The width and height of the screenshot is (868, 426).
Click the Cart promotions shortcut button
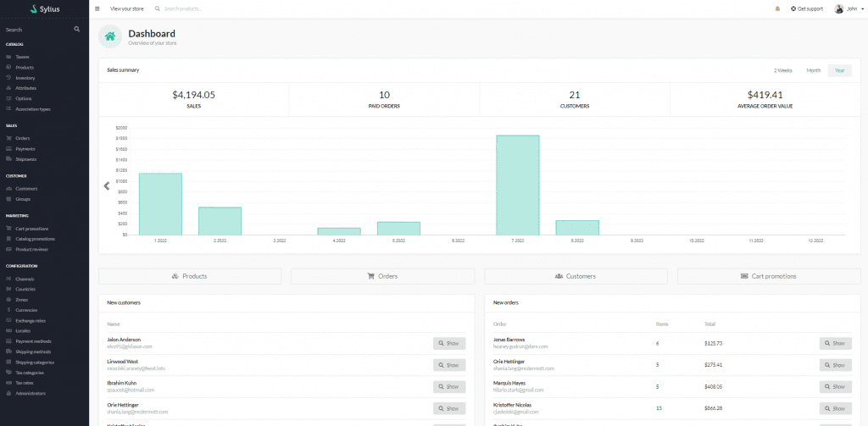(769, 276)
